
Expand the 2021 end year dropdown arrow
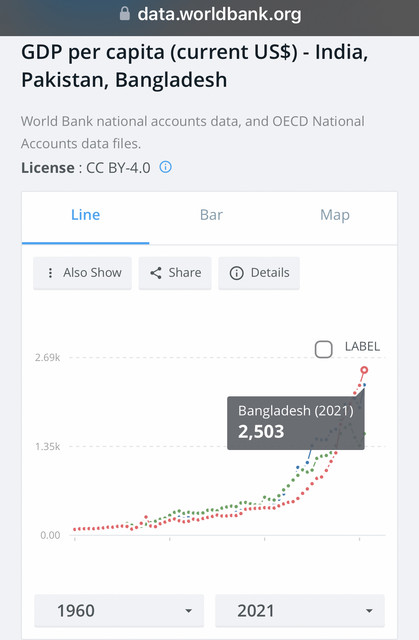point(369,611)
